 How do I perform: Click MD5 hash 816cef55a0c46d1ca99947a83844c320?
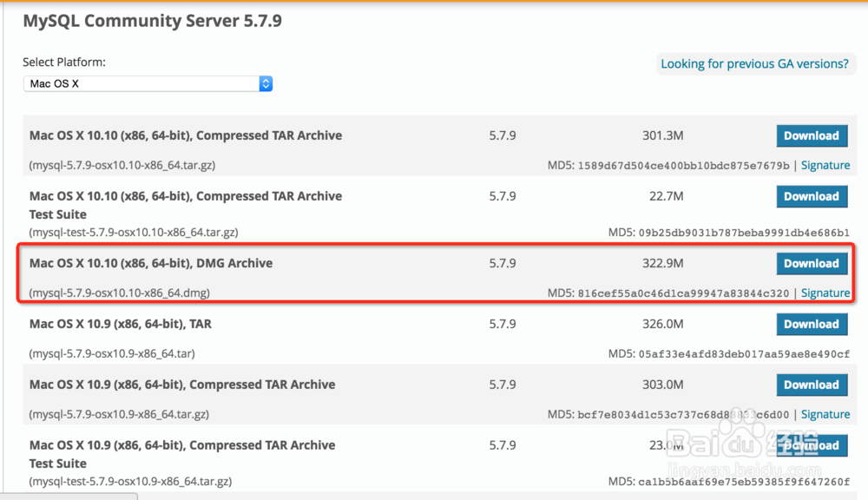(x=684, y=293)
